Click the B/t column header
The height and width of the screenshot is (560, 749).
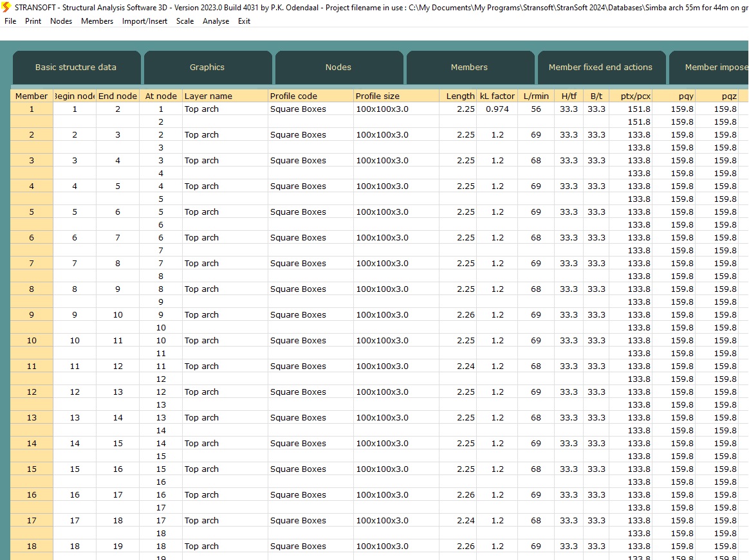(x=596, y=96)
